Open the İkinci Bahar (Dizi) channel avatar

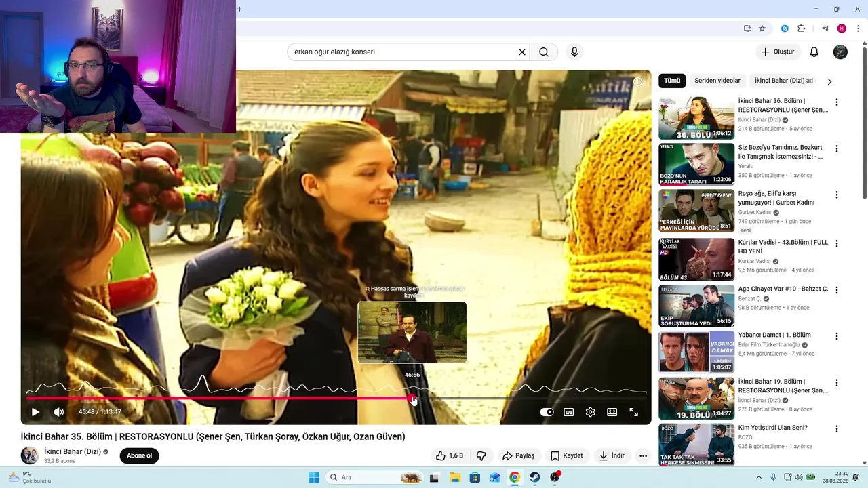[x=30, y=455]
